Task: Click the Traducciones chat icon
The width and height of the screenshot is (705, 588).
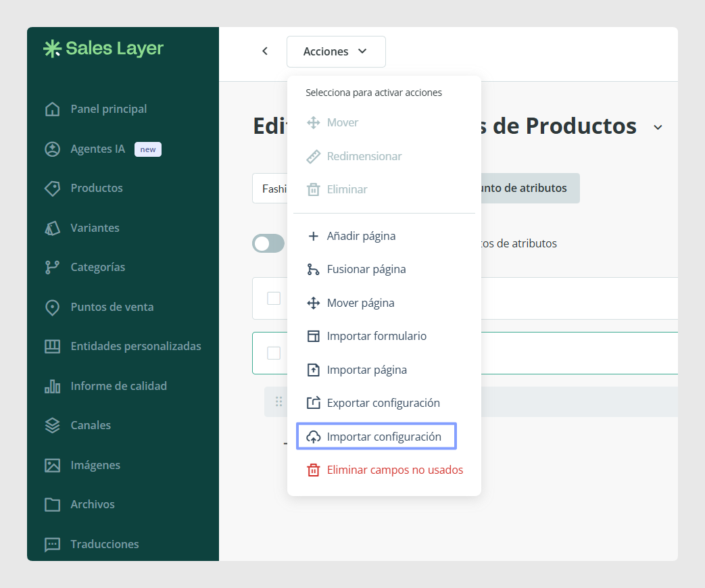Action: (52, 544)
